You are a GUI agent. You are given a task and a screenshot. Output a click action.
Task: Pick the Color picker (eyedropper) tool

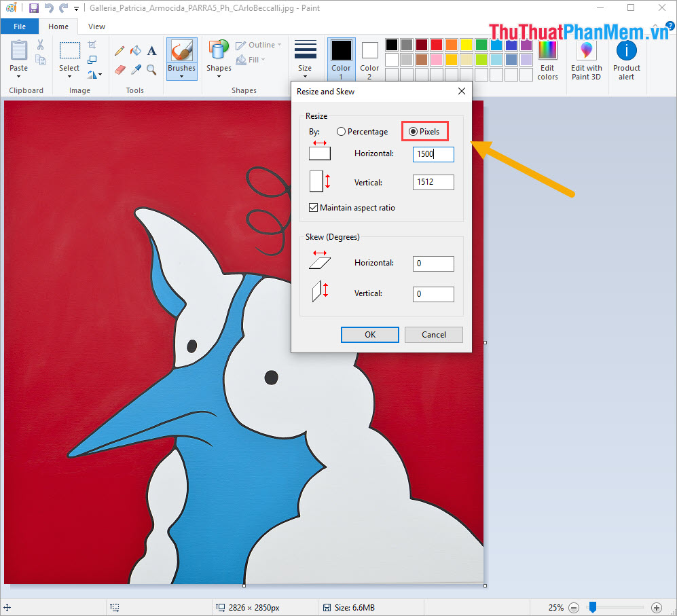(x=135, y=69)
